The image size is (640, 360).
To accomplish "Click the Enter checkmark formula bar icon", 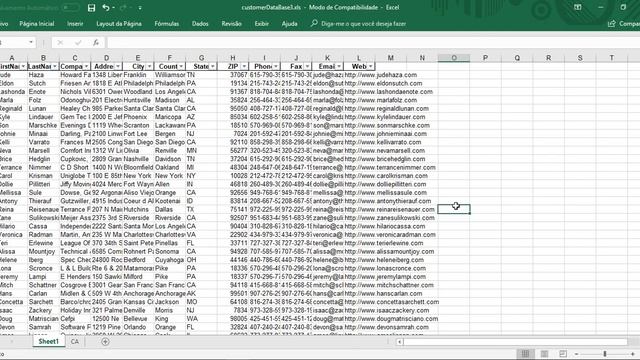I will (x=78, y=42).
